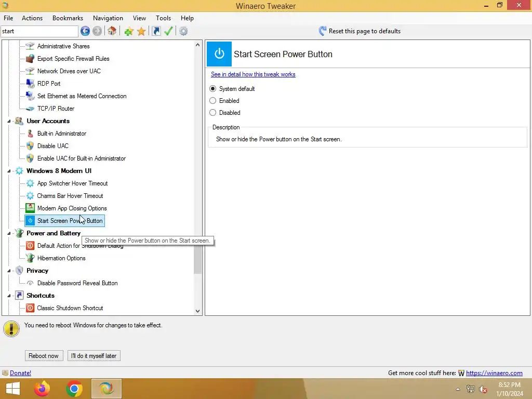The height and width of the screenshot is (399, 532).
Task: Collapse the Windows 8 Modern UI group
Action: click(9, 171)
